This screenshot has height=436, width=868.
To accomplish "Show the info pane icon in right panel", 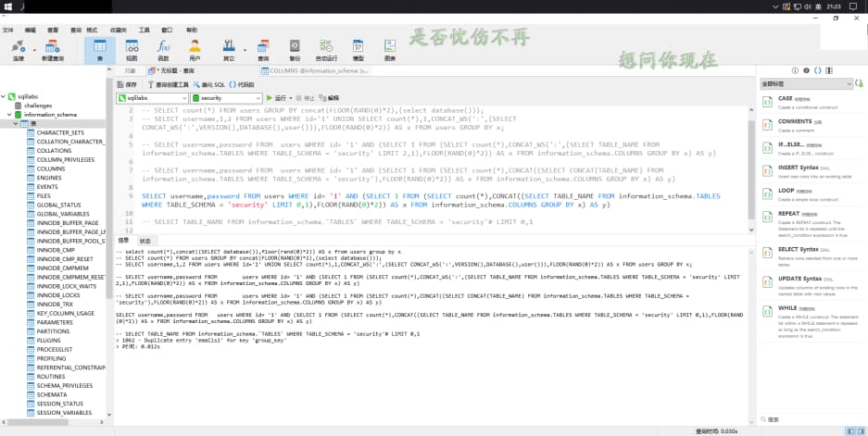I will coord(795,70).
